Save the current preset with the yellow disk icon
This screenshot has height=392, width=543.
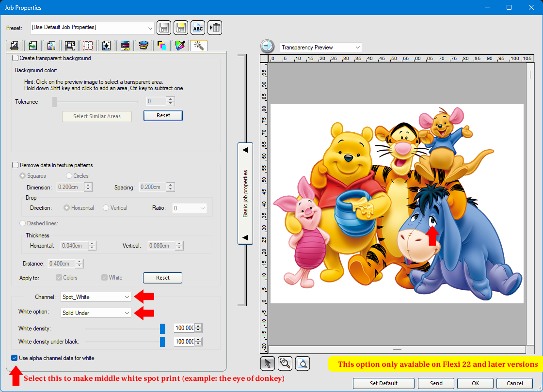point(181,28)
